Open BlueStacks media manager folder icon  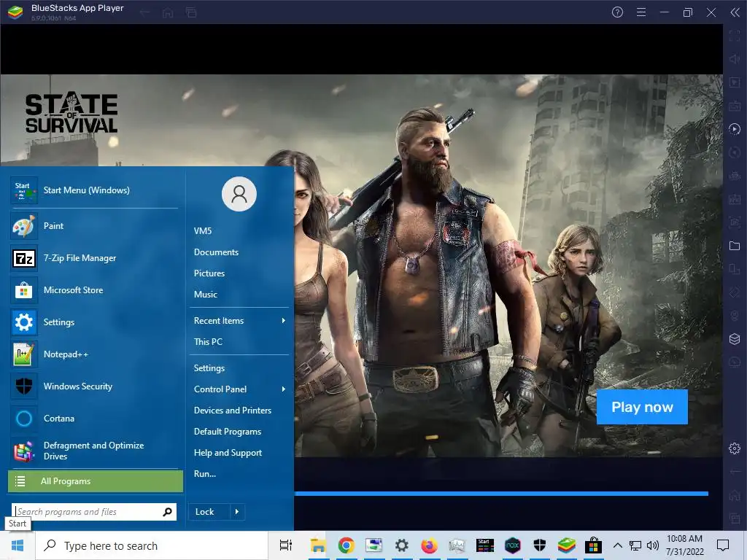click(735, 246)
